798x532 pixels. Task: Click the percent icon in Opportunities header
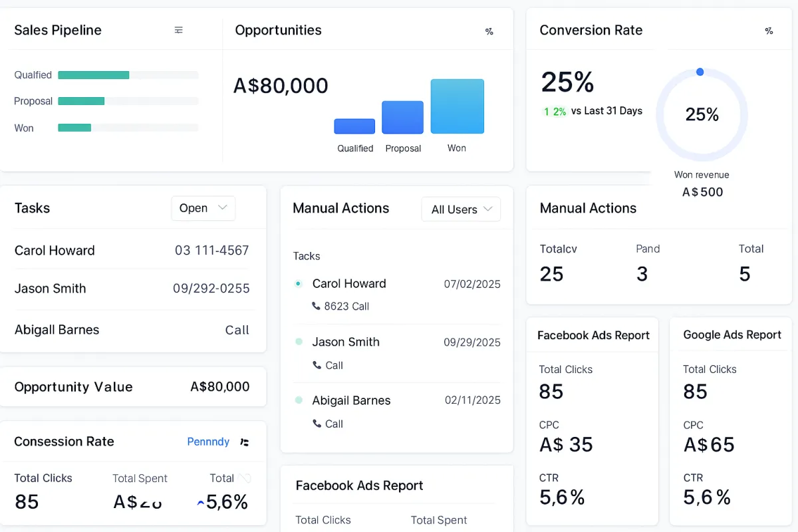489,31
